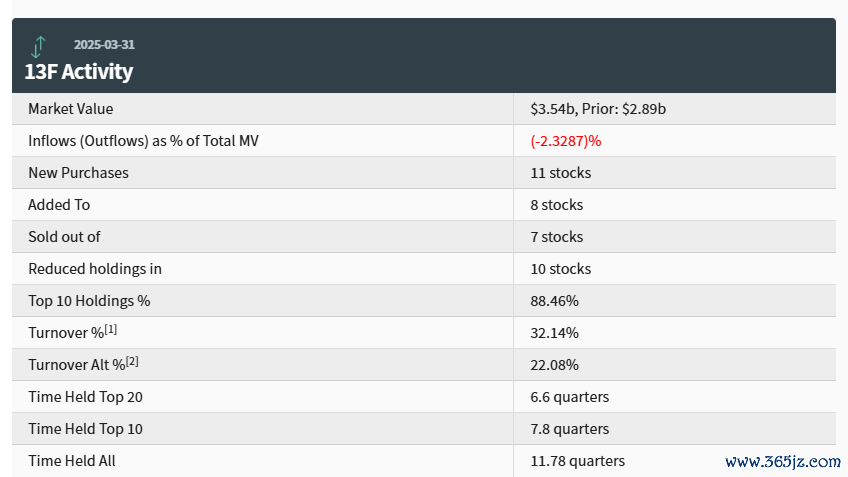Click the Market Value row label
The height and width of the screenshot is (477, 848).
pos(71,109)
